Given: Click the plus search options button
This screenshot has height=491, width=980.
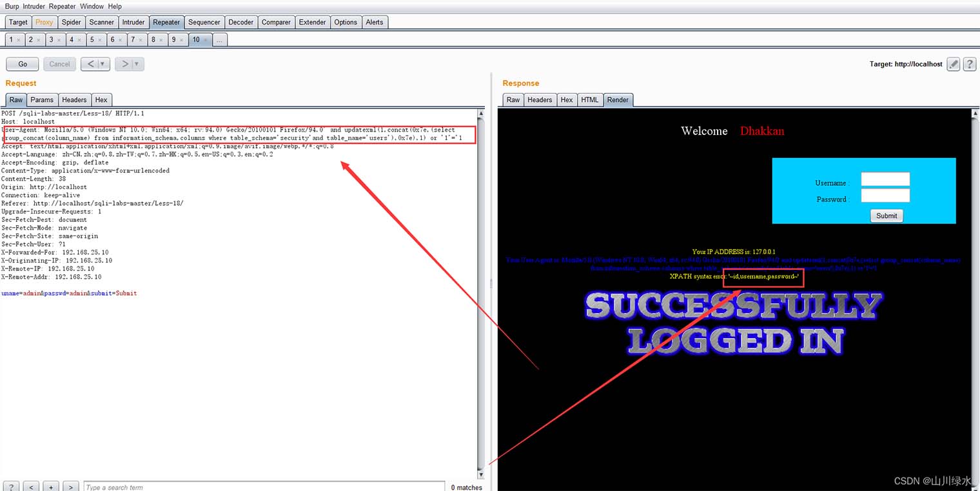Looking at the screenshot, I should [x=52, y=486].
